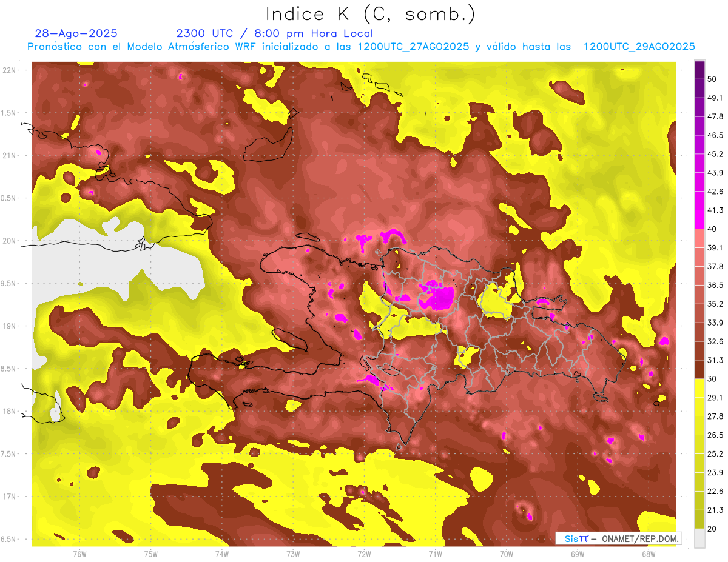This screenshot has width=728, height=562.
Task: Click the "18N" latitude axis label
Action: coord(10,411)
